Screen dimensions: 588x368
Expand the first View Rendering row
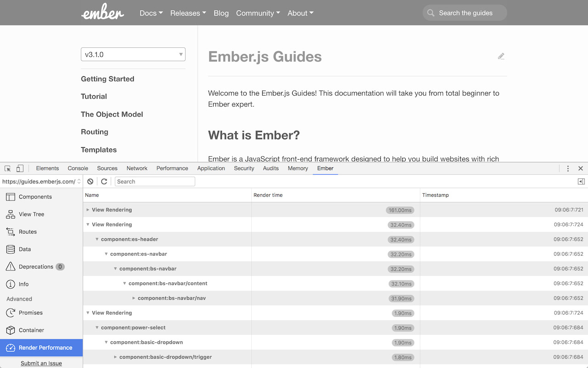[88, 210]
